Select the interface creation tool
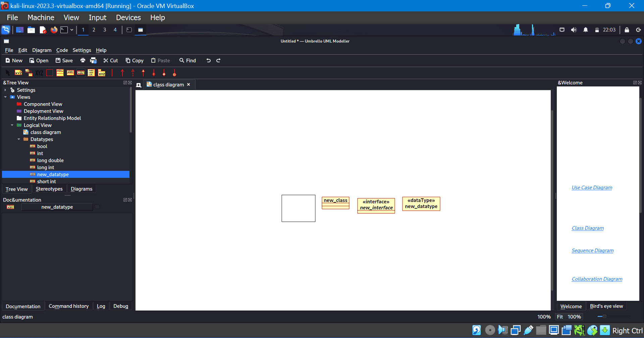This screenshot has width=644, height=338. 70,73
